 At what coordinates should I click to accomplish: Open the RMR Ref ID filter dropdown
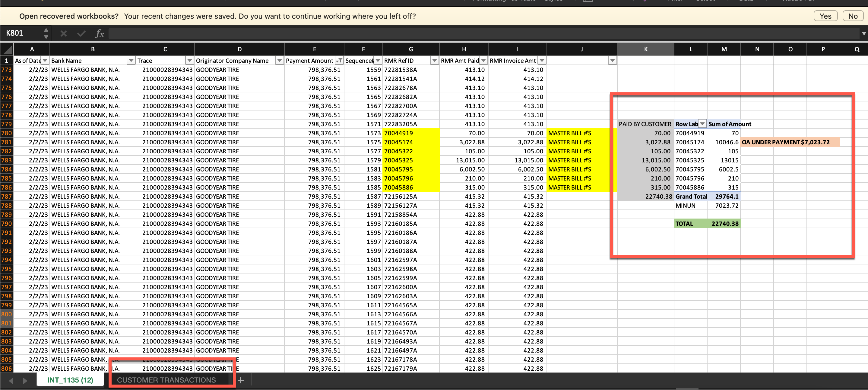(x=434, y=60)
